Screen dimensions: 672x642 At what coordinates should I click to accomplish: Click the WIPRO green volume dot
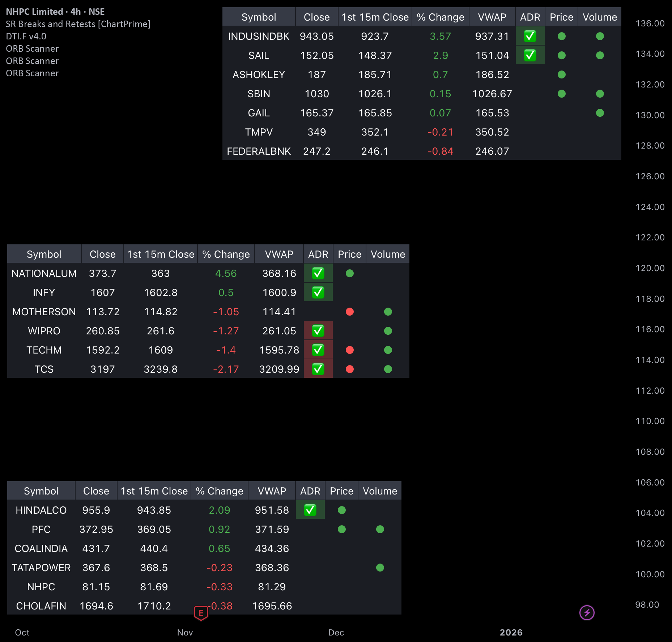click(388, 331)
